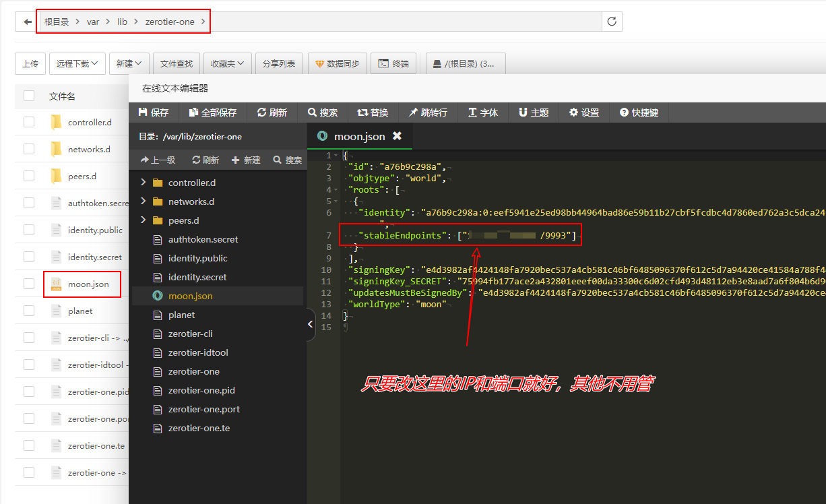Check the checkbox next to controller.d

pyautogui.click(x=28, y=122)
